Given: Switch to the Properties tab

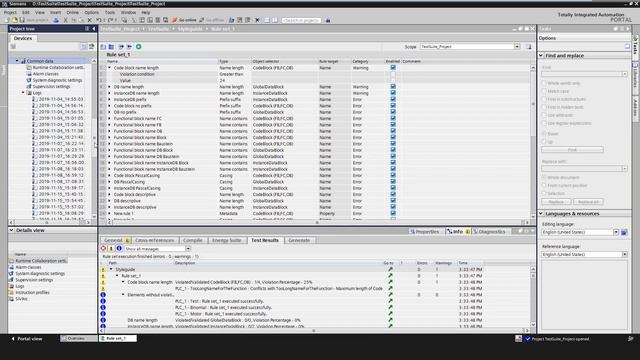Looking at the screenshot, I should (x=424, y=231).
